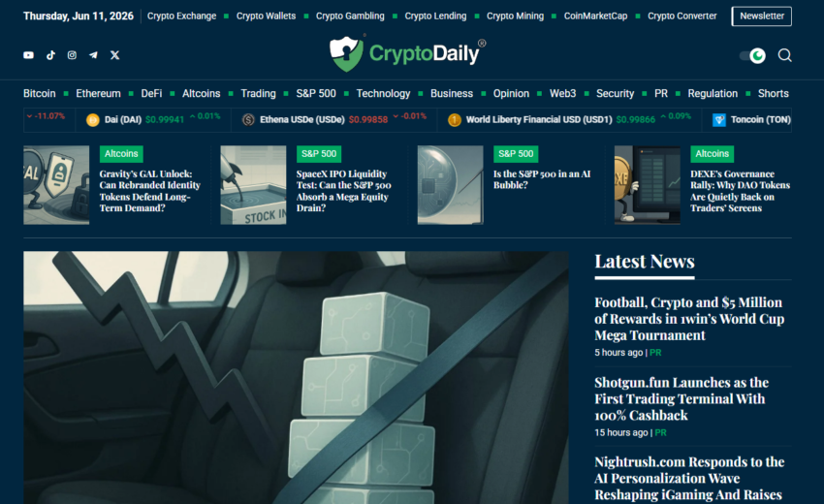
Task: Select the Ethereum menu item
Action: 98,94
